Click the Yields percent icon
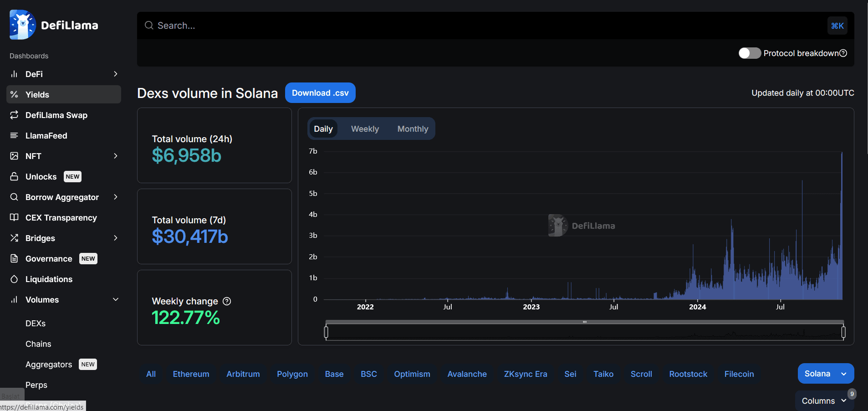Viewport: 868px width, 411px height. (x=14, y=94)
